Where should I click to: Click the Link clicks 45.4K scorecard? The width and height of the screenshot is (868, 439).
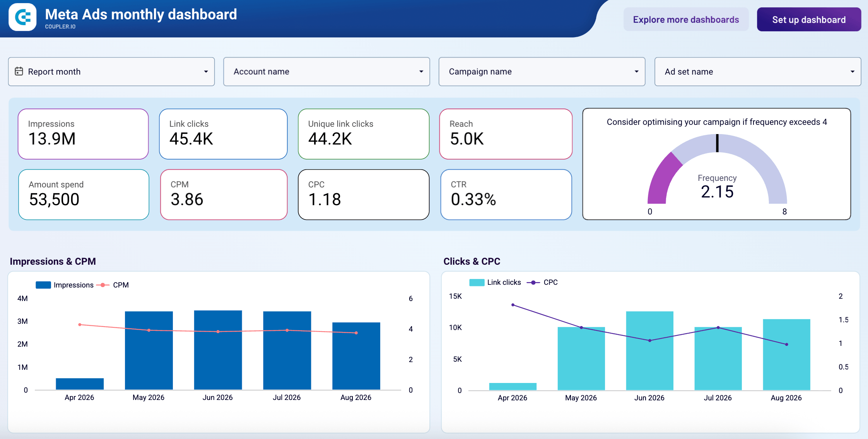tap(223, 134)
